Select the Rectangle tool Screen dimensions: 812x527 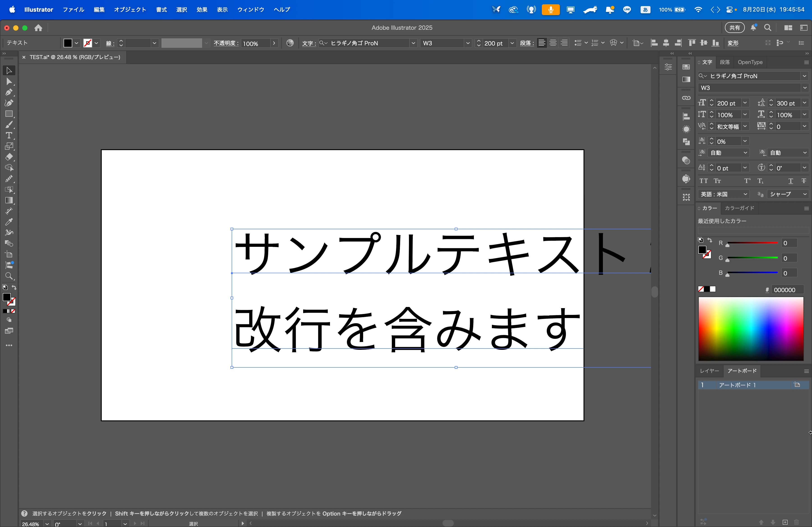pyautogui.click(x=9, y=114)
